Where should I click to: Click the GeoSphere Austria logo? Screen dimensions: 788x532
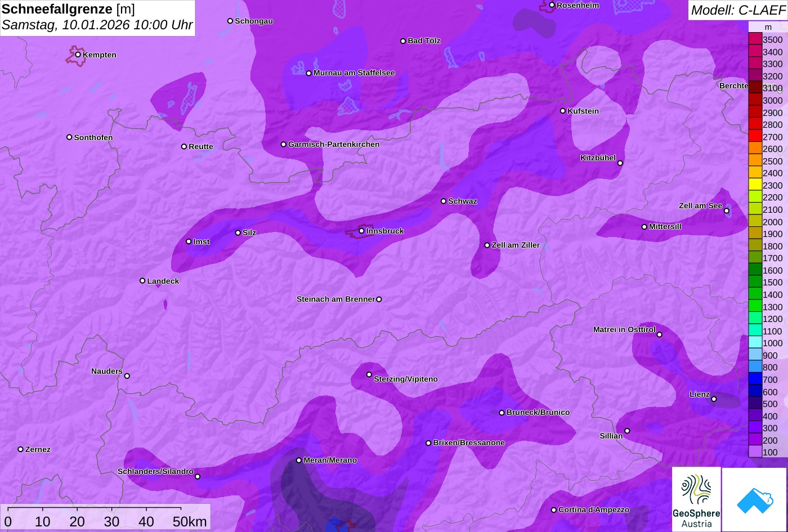click(696, 499)
